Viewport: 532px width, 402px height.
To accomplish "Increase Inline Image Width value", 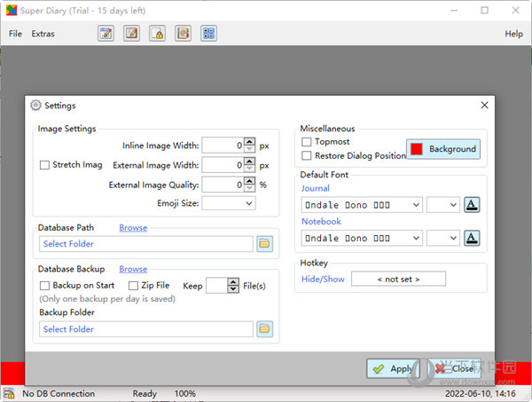I will pos(250,142).
